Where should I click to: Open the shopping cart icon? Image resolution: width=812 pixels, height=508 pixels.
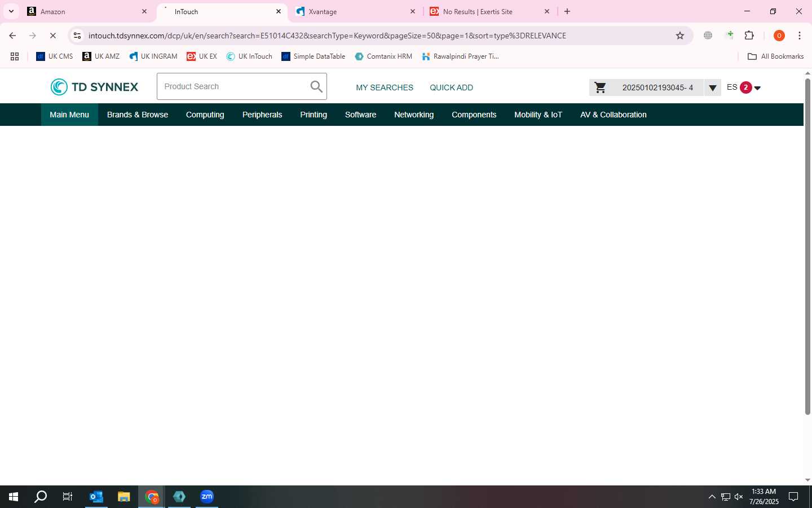(x=601, y=87)
